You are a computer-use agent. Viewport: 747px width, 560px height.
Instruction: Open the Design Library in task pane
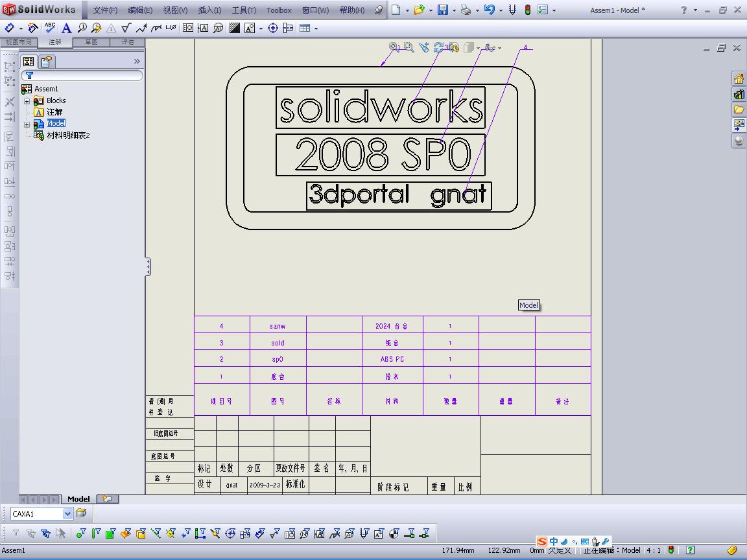(x=739, y=94)
